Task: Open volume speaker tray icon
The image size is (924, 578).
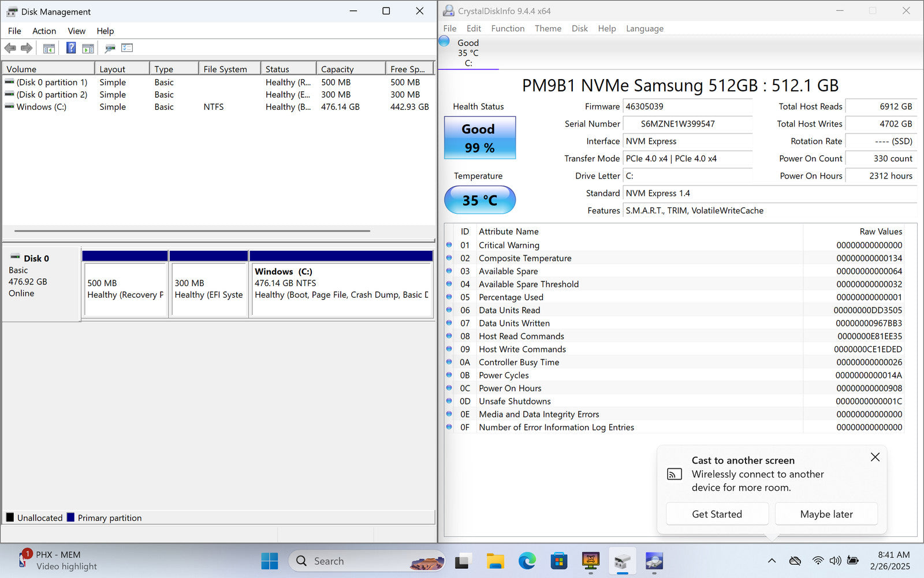Action: 835,561
